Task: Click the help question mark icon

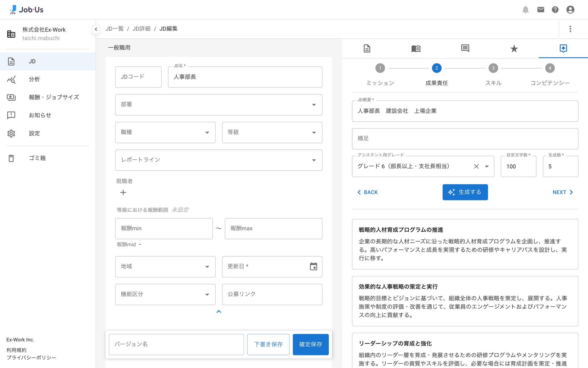Action: [555, 10]
